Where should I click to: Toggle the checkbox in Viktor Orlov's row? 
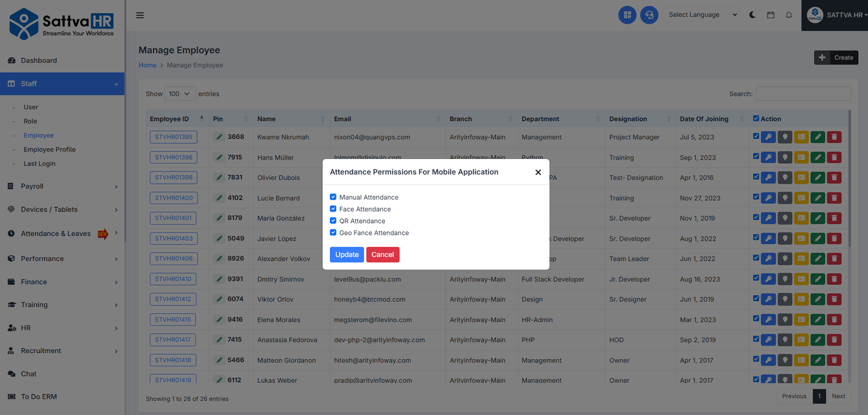(756, 298)
